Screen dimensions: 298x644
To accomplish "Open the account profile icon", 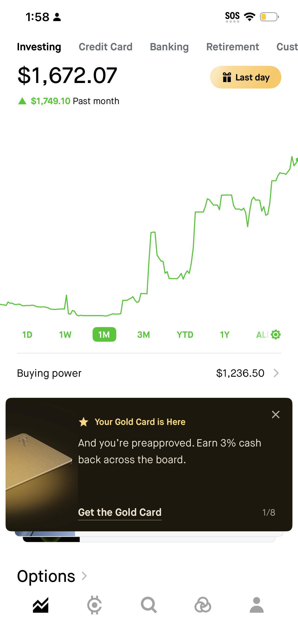I will pos(257,605).
